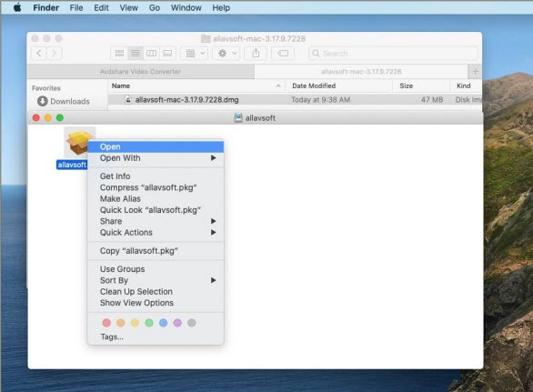This screenshot has height=392, width=533.
Task: Open the Go menu
Action: 155,8
